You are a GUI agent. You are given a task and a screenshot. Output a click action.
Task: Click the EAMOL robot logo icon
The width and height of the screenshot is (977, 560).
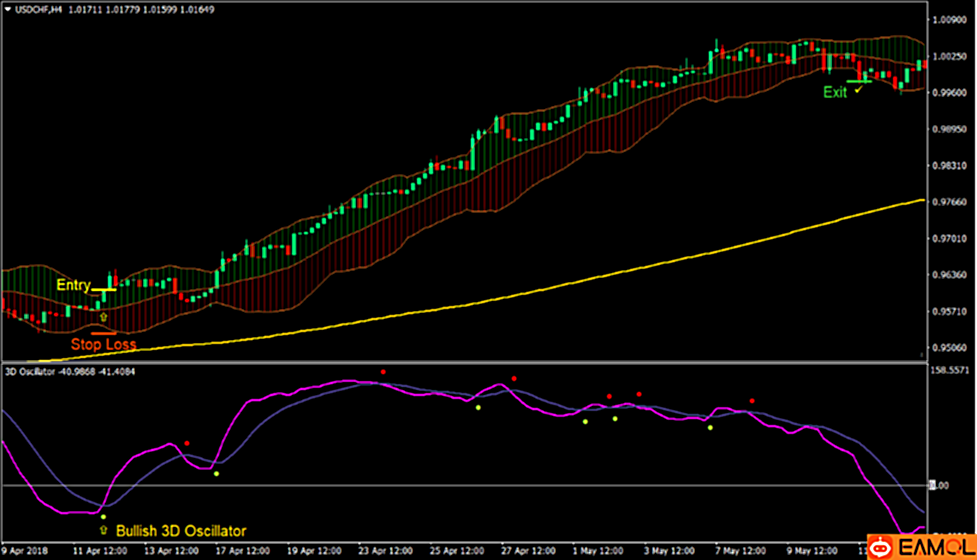tap(880, 548)
